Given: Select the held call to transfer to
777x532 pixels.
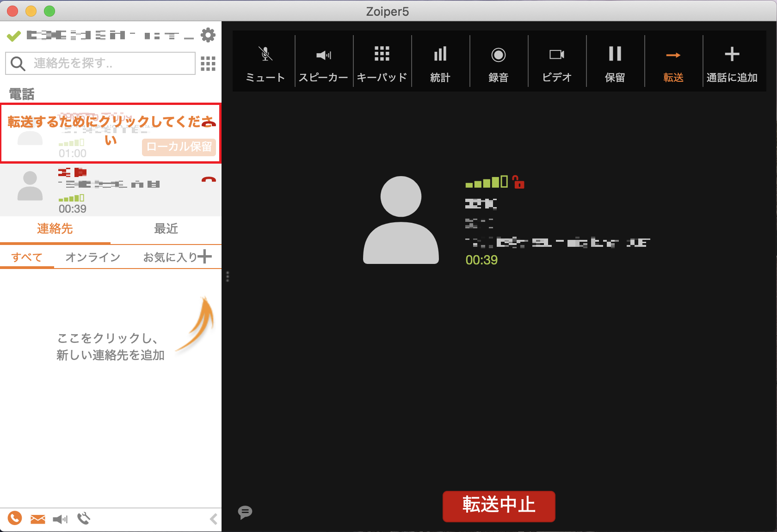Looking at the screenshot, I should click(111, 133).
